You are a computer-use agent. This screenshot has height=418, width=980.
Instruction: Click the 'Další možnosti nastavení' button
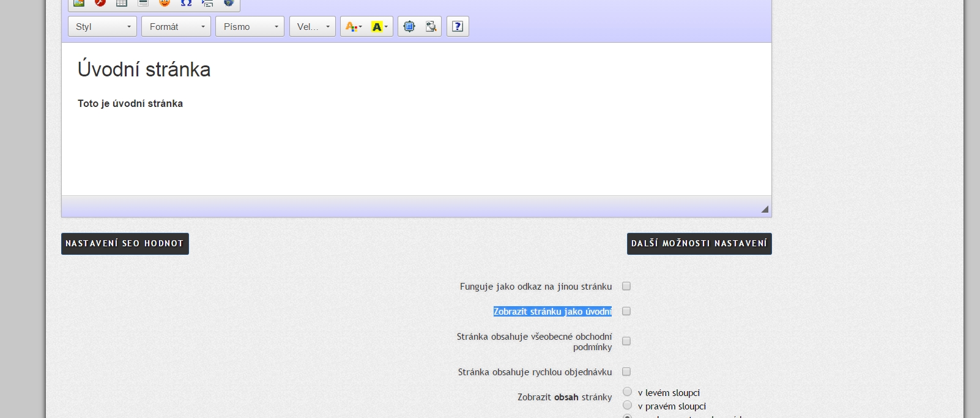[699, 243]
